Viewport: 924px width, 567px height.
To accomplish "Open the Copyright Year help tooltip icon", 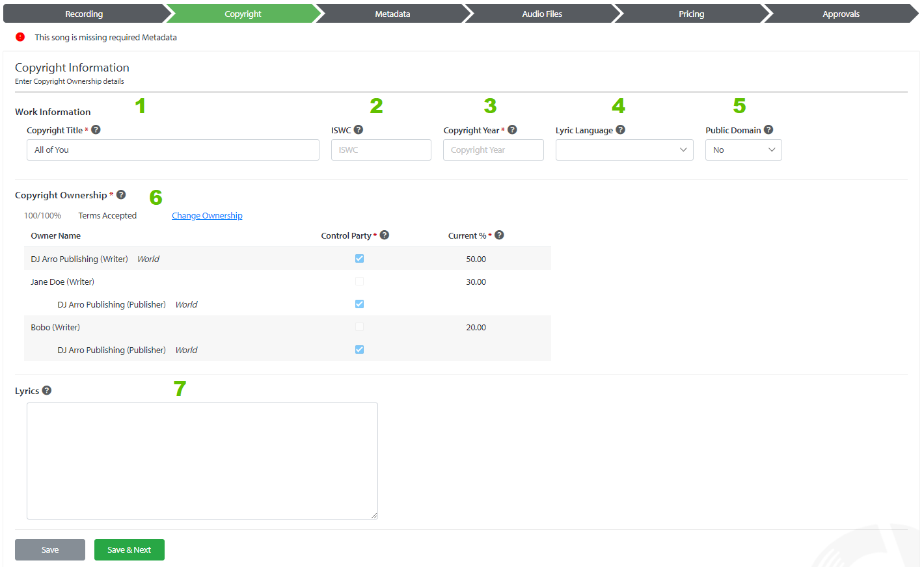I will [512, 129].
